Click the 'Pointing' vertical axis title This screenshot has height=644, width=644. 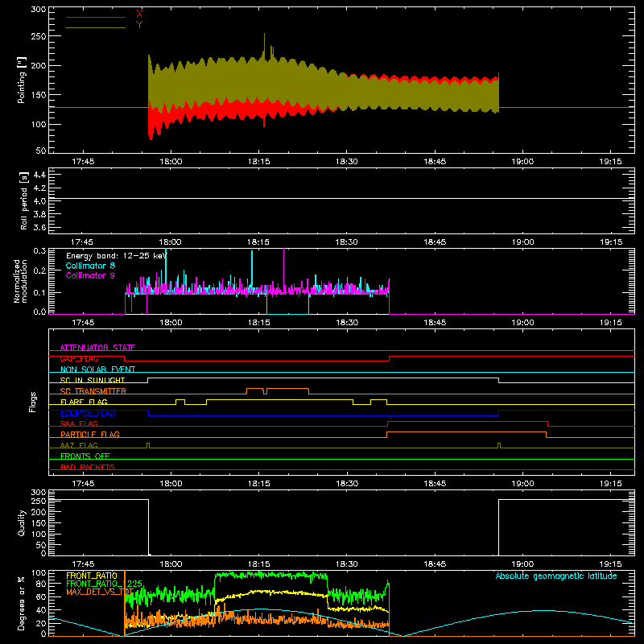pos(22,80)
